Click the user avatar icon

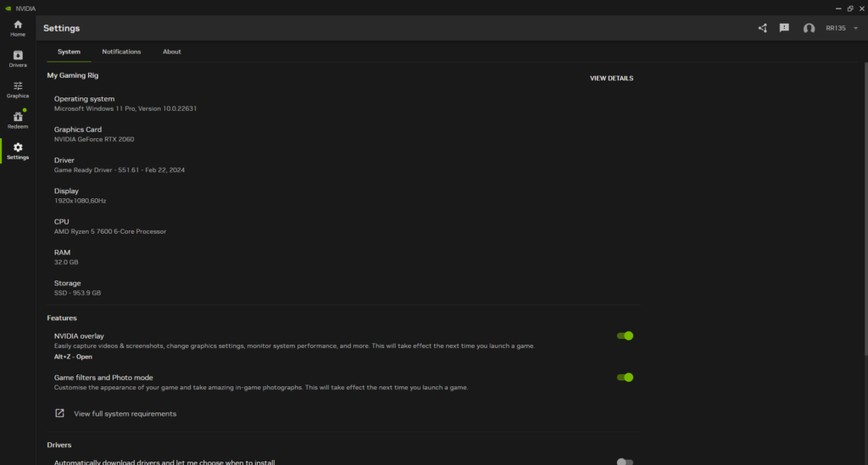tap(809, 28)
